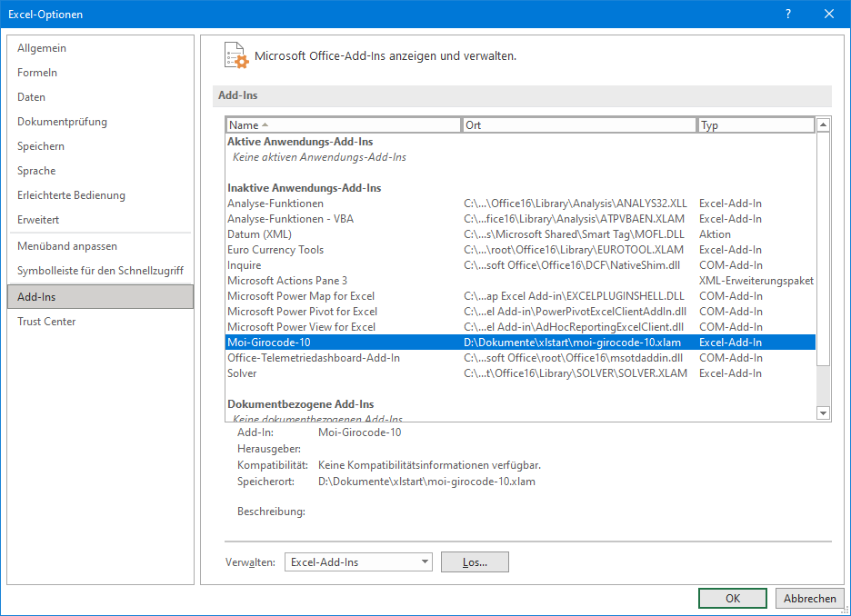The width and height of the screenshot is (851, 616).
Task: Sort the list by Name column
Action: [x=343, y=124]
